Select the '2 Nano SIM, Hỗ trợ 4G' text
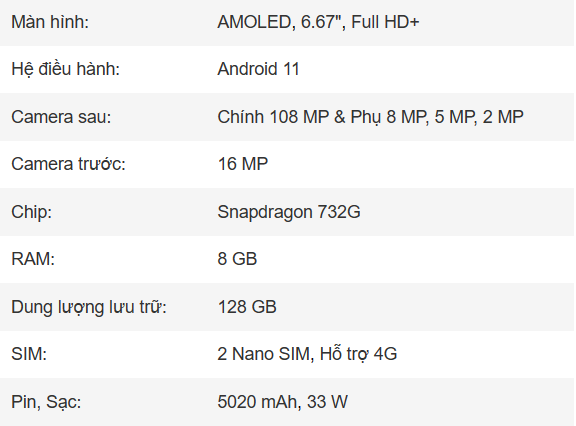This screenshot has width=576, height=426. 307,354
